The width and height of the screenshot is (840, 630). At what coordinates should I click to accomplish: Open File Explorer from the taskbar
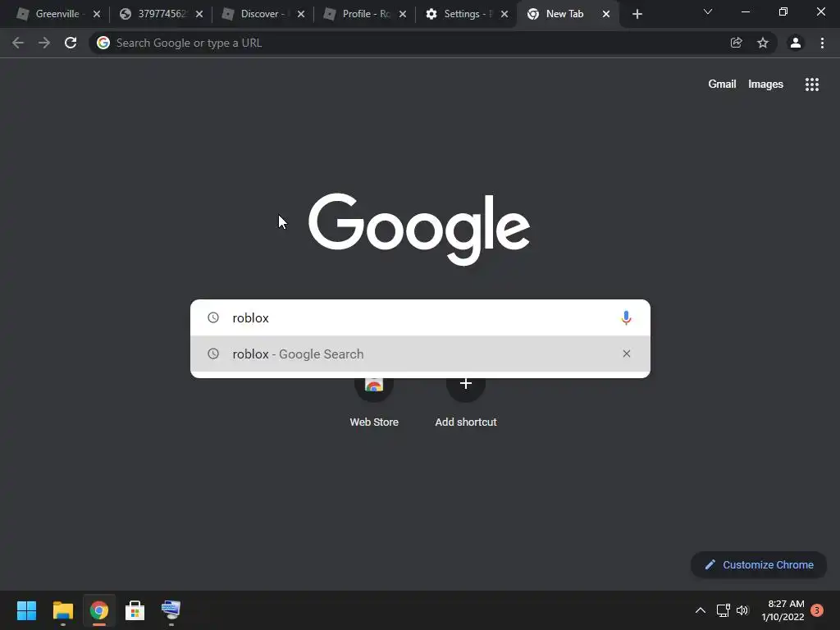pos(62,610)
